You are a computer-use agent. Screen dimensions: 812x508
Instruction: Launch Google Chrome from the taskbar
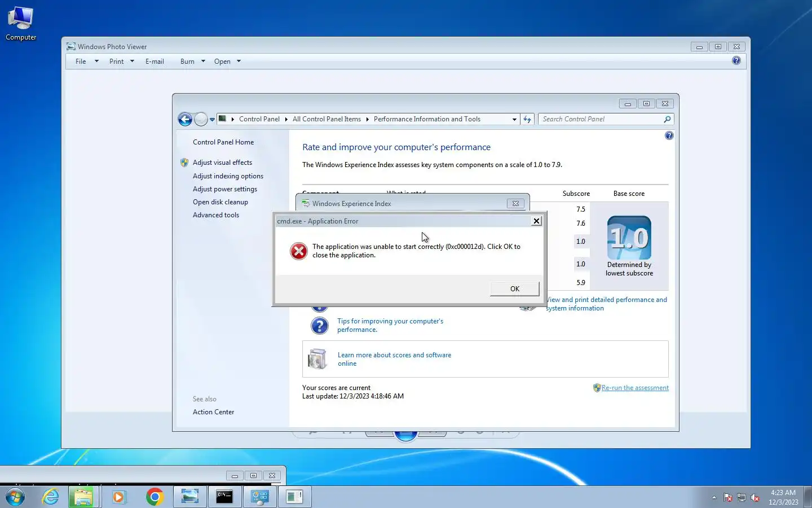tap(154, 497)
